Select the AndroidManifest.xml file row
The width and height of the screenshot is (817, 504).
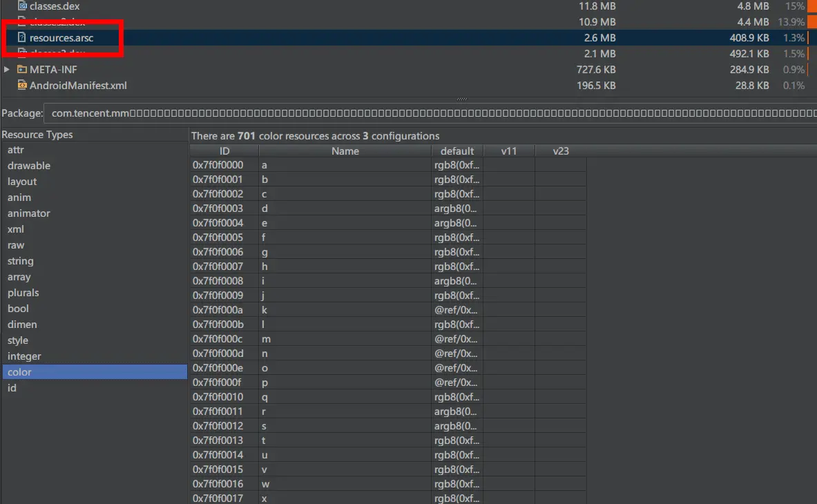(x=409, y=86)
